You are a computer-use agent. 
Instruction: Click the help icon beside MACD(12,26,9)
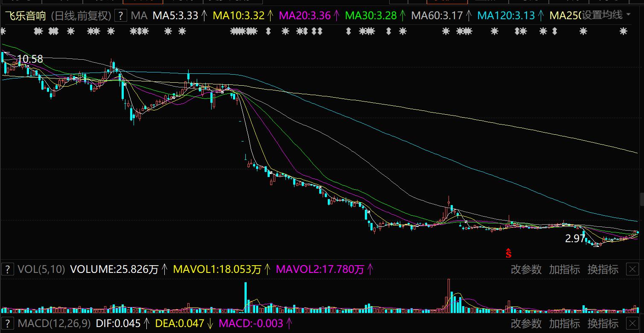pos(7,323)
